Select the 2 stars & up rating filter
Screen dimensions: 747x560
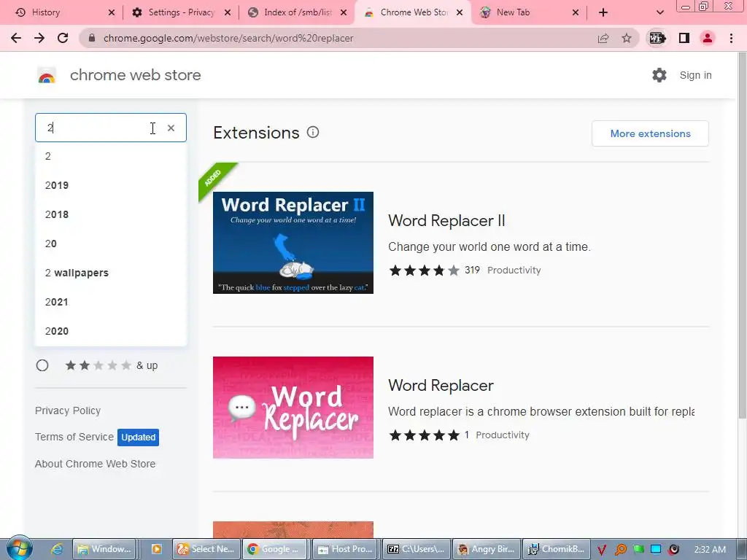pyautogui.click(x=42, y=365)
